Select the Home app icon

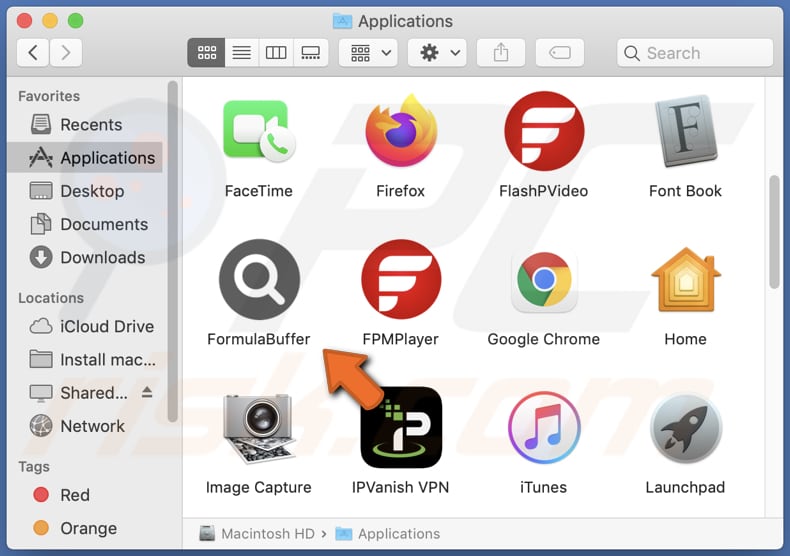pyautogui.click(x=686, y=280)
